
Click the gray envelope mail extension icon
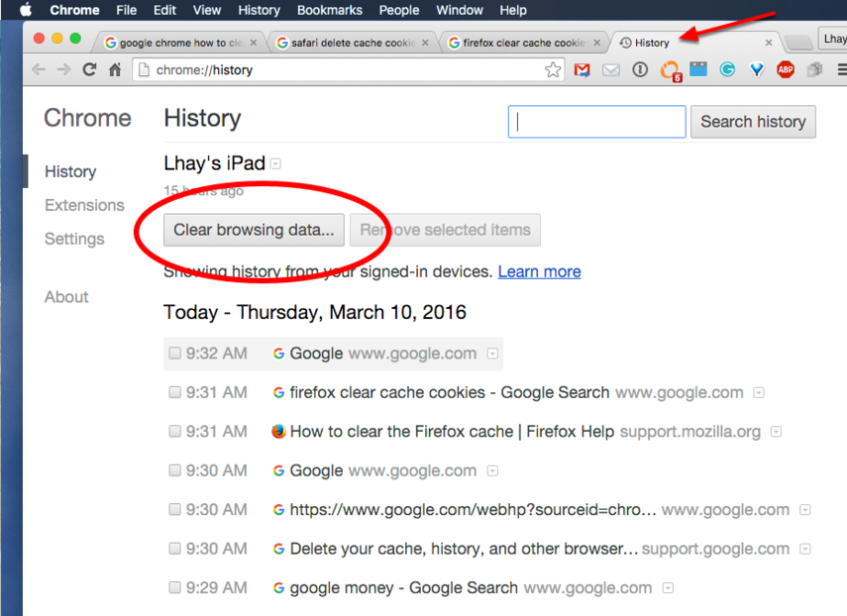pos(611,69)
